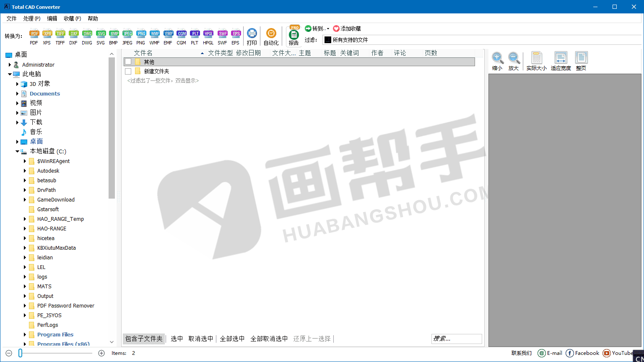Set preview to 整页 full page
This screenshot has width=644, height=362.
(581, 61)
